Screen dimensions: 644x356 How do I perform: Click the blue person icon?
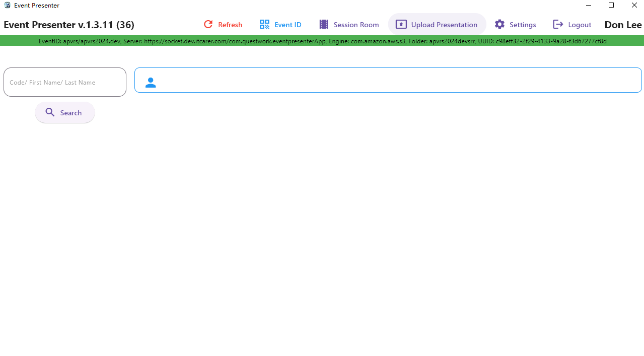click(x=151, y=83)
